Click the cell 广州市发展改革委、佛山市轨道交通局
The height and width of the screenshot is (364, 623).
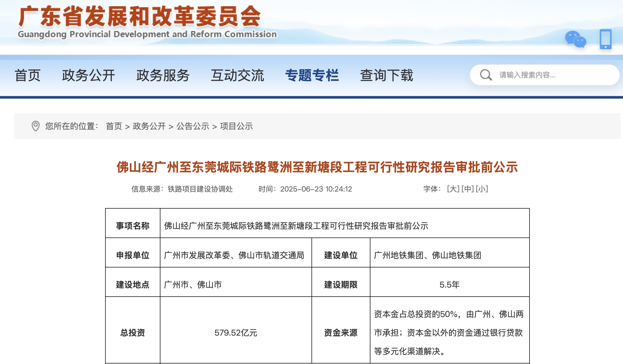tap(236, 253)
